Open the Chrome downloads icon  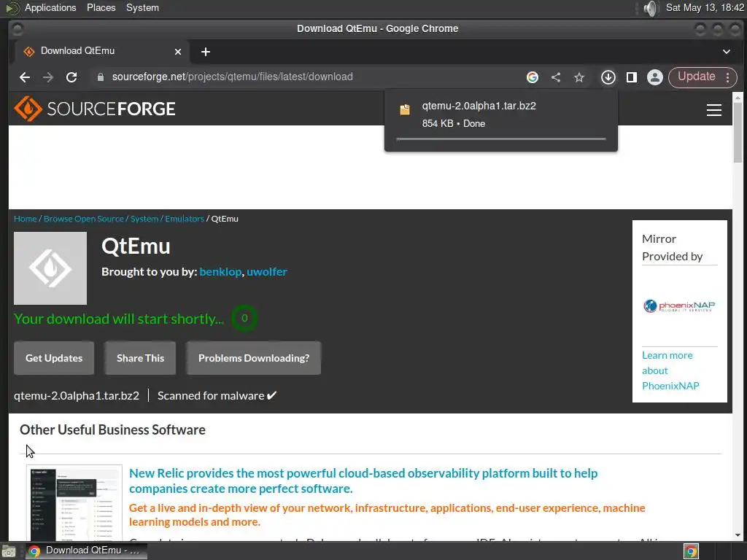pos(608,77)
